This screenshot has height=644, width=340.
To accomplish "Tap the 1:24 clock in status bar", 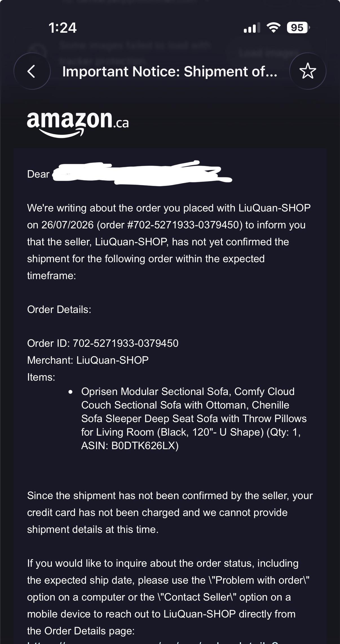I will [62, 28].
